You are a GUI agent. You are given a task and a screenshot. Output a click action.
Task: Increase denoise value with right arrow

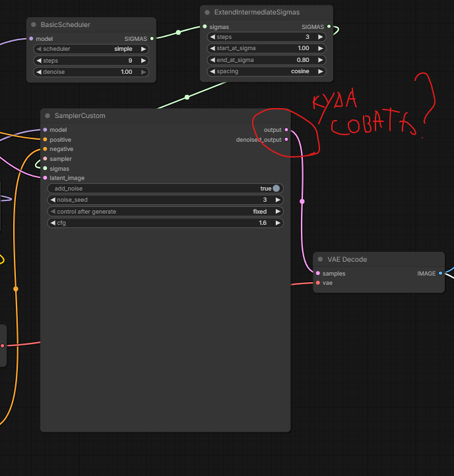[143, 72]
